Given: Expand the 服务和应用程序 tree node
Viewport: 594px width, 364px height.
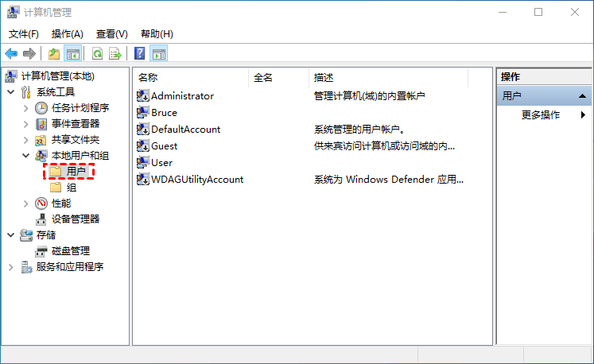Looking at the screenshot, I should (11, 267).
